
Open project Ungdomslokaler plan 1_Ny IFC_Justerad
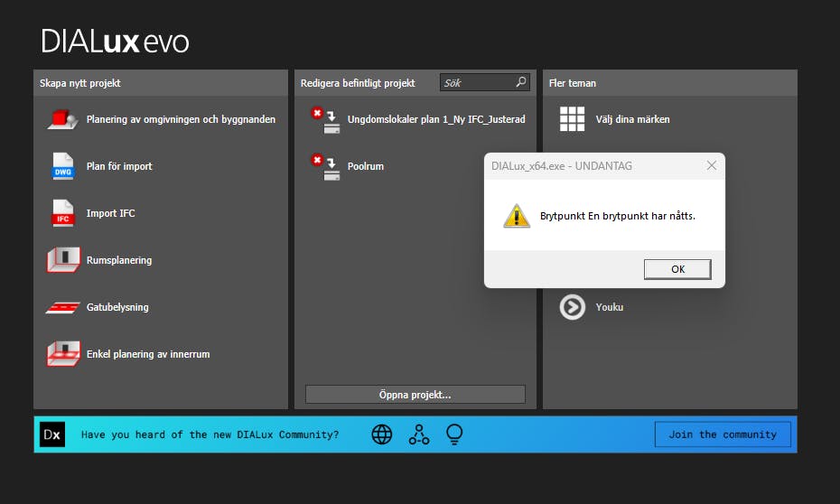tap(436, 119)
